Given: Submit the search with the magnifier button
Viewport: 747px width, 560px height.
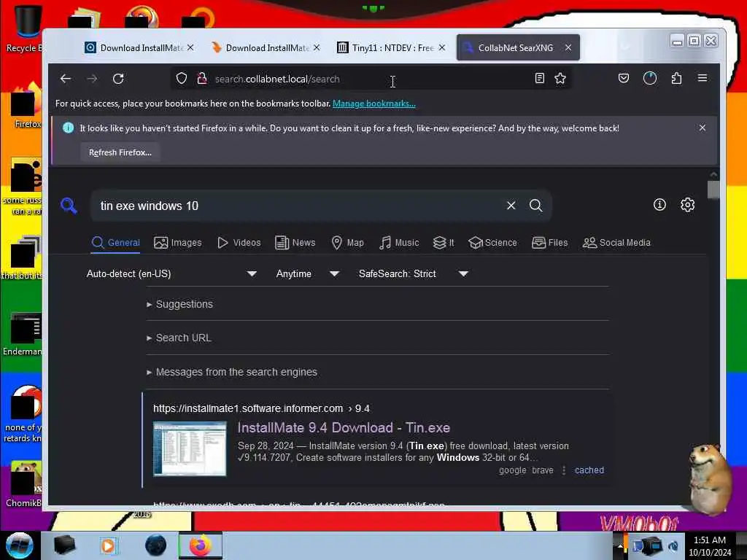Looking at the screenshot, I should [536, 205].
